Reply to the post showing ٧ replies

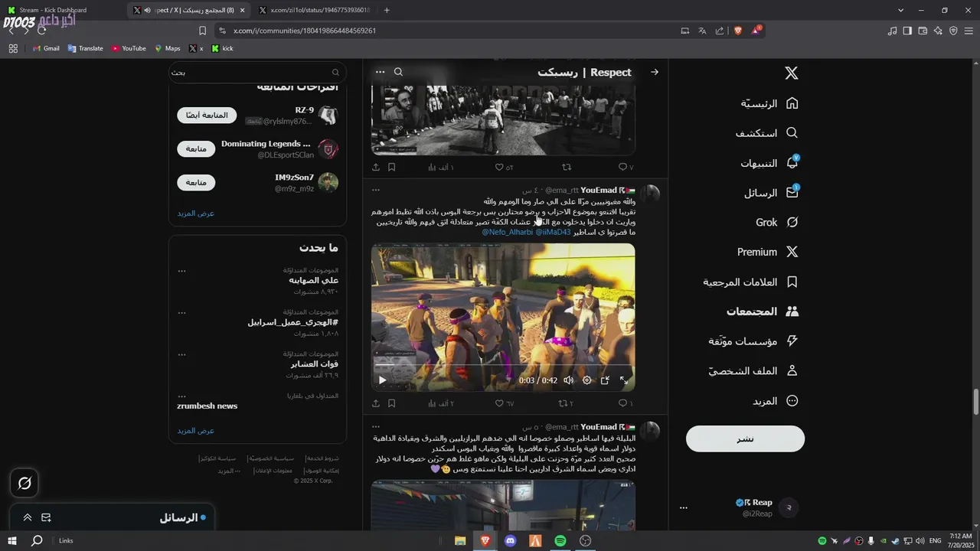coord(626,167)
